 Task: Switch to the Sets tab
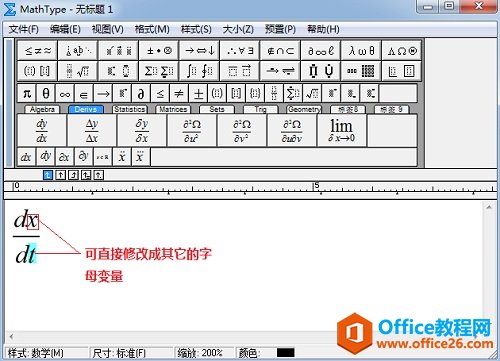pos(217,109)
